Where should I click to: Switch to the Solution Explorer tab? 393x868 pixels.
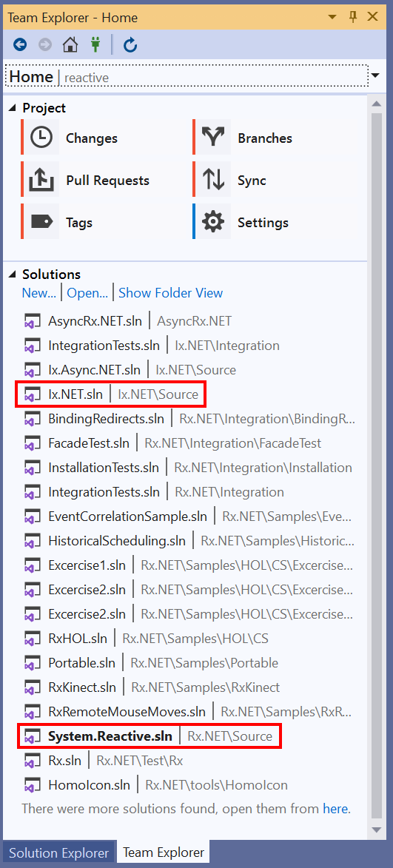coord(58,852)
